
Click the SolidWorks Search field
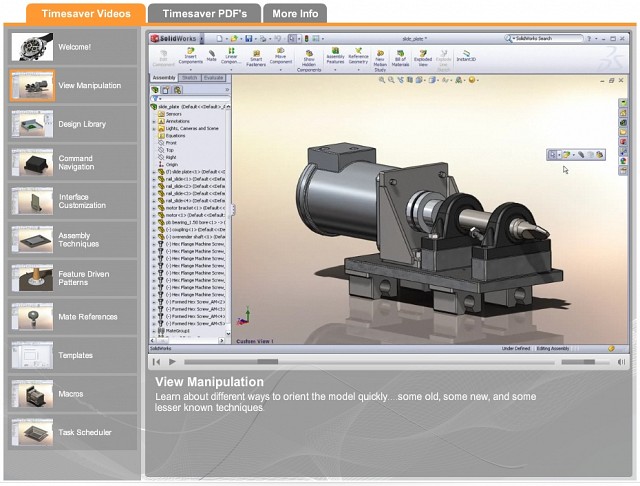(x=544, y=38)
